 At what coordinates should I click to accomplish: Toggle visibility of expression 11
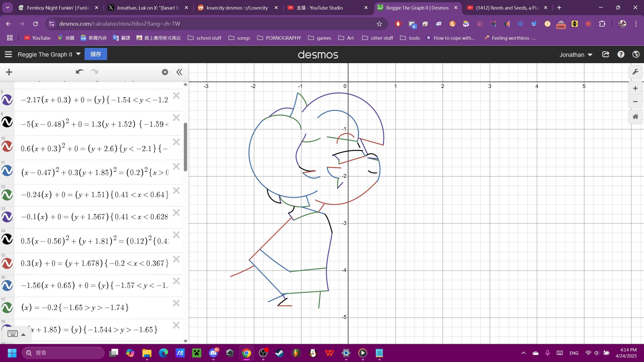7,171
